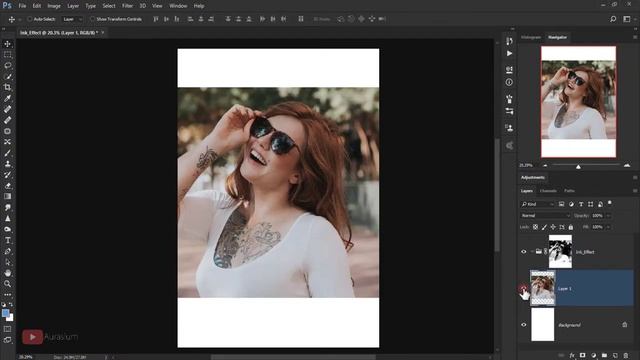Image resolution: width=640 pixels, height=360 pixels.
Task: Toggle Show Transform Controls checkbox
Action: (x=92, y=19)
